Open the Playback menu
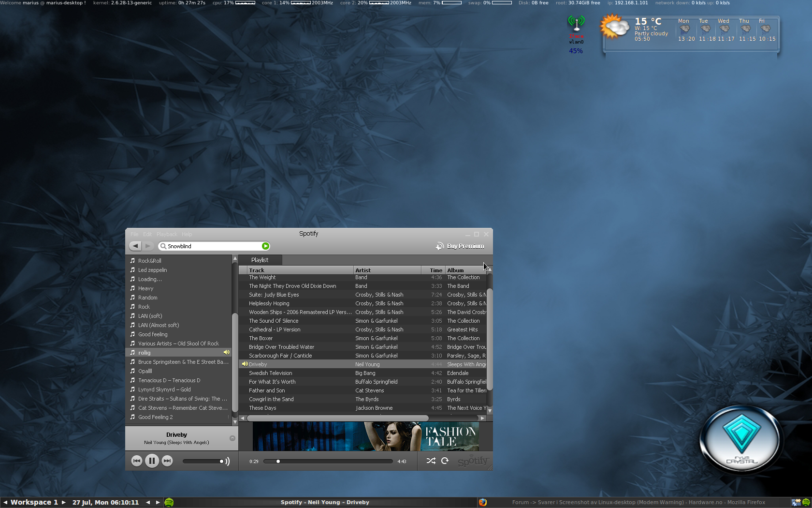The image size is (812, 508). tap(167, 234)
